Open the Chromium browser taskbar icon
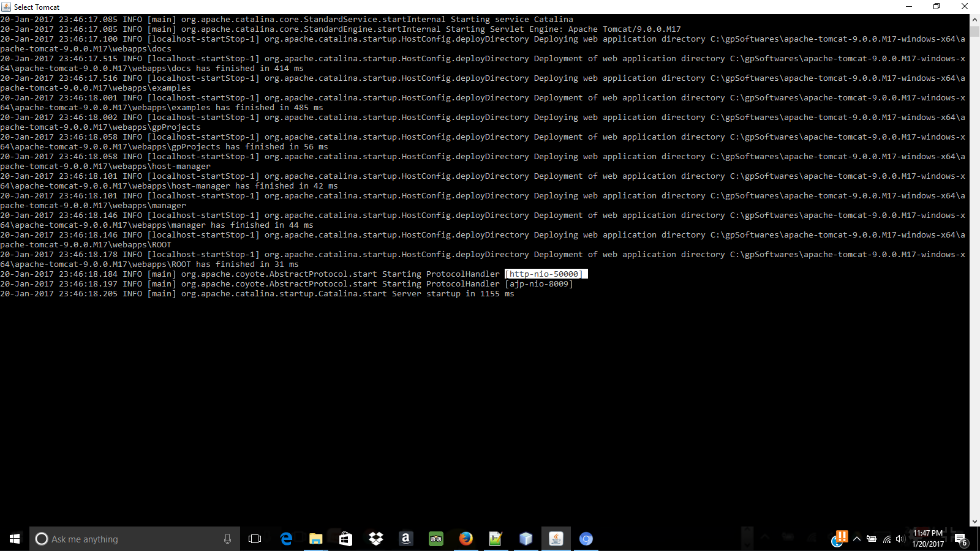 [x=586, y=539]
